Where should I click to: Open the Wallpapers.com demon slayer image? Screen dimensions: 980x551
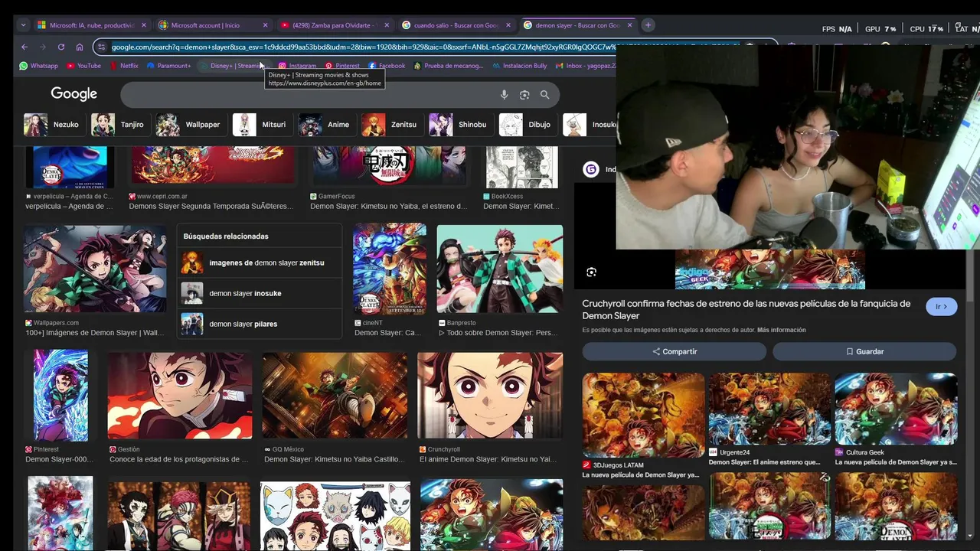pyautogui.click(x=95, y=269)
